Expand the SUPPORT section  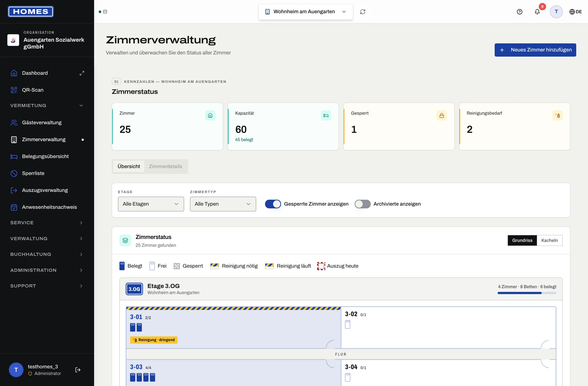47,286
